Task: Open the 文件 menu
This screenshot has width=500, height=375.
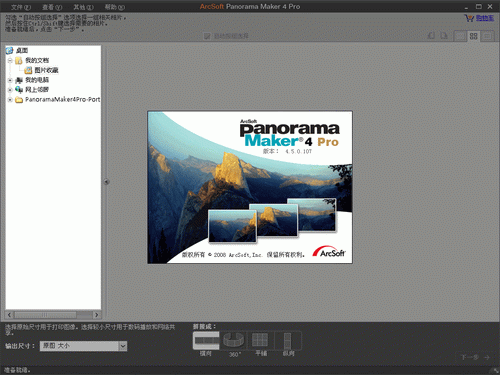Action: coord(21,7)
